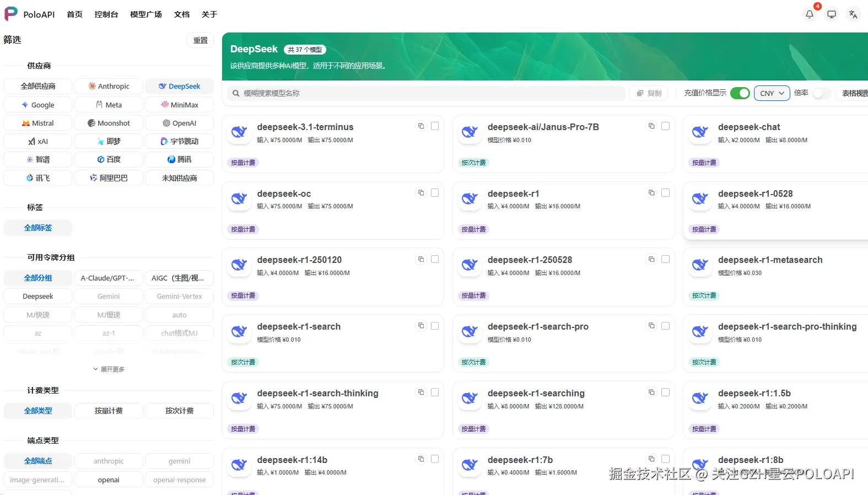Click copy icon on deepseek-oc card

[x=421, y=193]
